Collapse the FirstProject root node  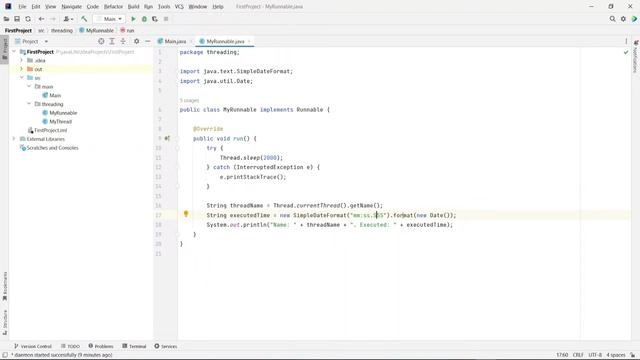(14, 52)
